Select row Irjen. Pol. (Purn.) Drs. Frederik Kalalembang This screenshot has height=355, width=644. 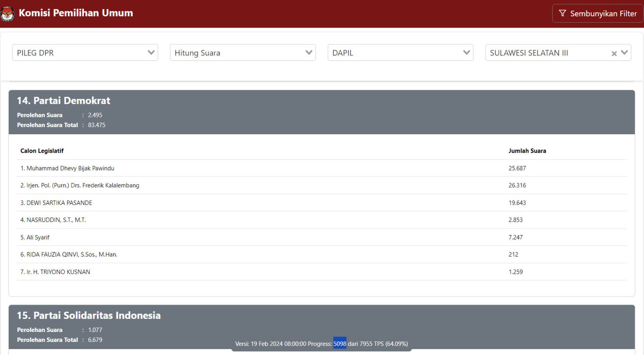tap(322, 185)
